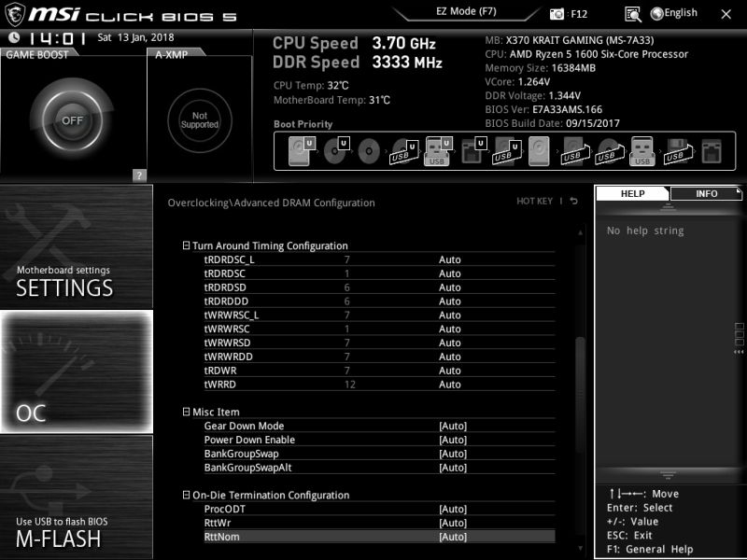
Task: Edit the tWRWRSC Auto value field
Action: 449,329
